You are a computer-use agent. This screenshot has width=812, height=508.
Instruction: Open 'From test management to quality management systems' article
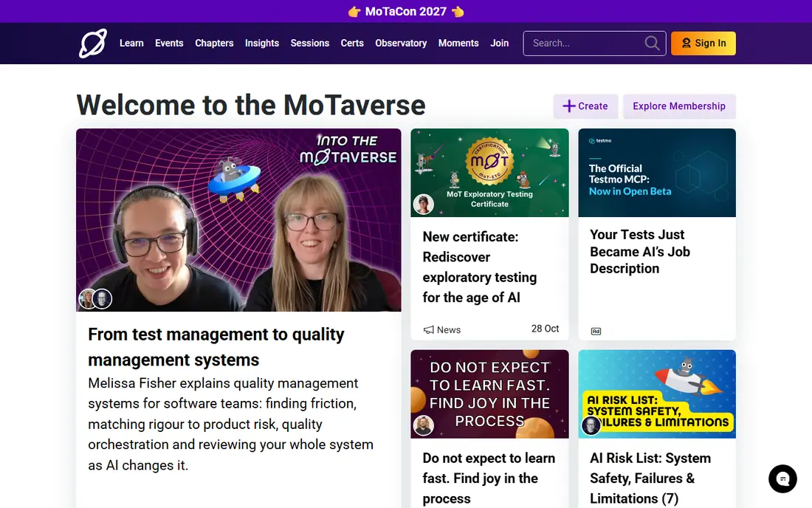[x=216, y=347]
